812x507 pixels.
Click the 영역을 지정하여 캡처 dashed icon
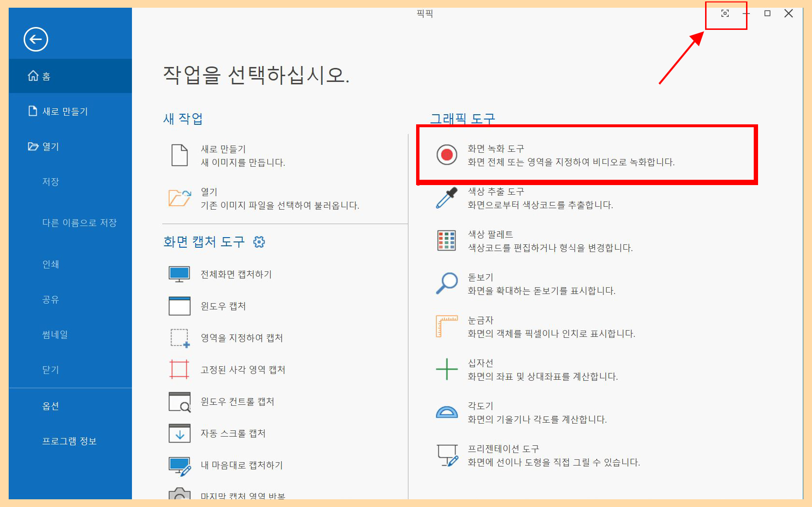tap(180, 338)
